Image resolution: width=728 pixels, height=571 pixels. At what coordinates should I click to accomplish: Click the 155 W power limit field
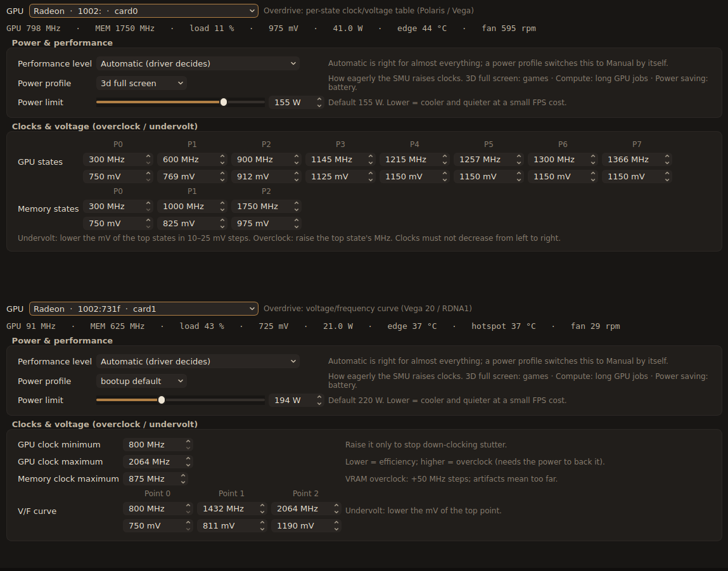click(x=296, y=103)
